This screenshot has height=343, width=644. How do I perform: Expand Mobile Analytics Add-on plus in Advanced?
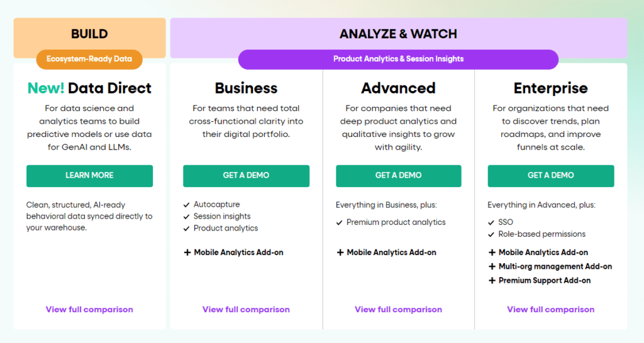pos(340,253)
